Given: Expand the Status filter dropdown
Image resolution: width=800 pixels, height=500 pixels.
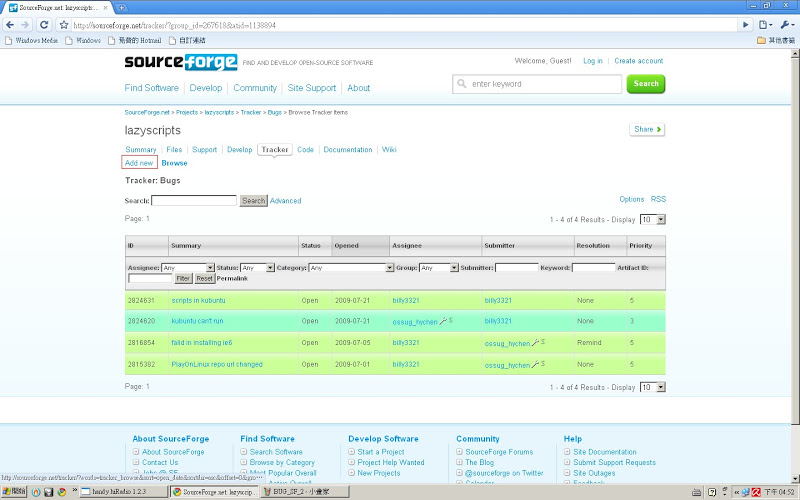Looking at the screenshot, I should [x=270, y=267].
